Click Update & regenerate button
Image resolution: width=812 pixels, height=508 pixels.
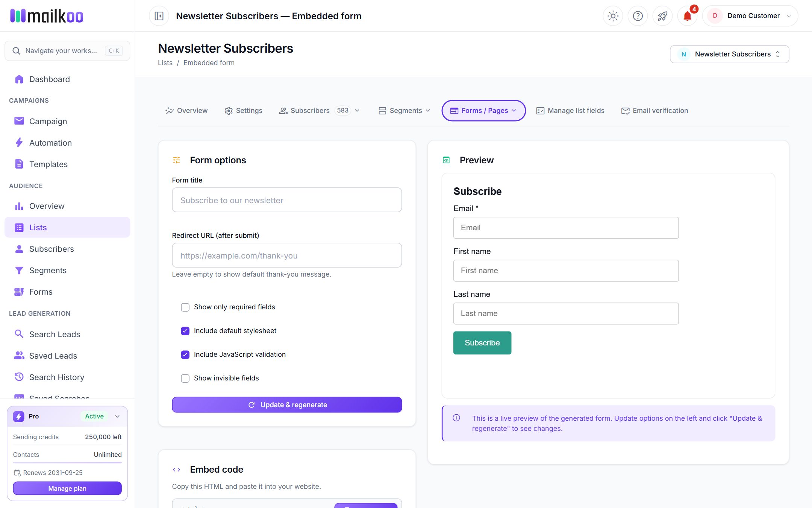tap(287, 405)
